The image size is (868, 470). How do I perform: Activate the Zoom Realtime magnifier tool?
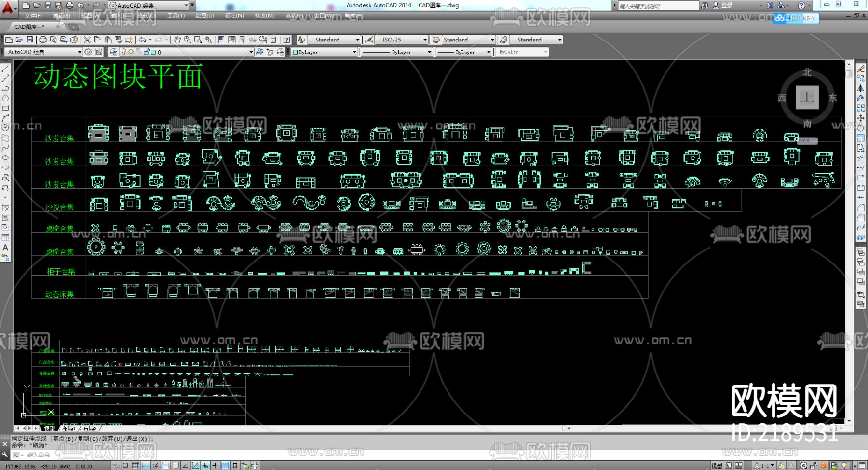(187, 40)
